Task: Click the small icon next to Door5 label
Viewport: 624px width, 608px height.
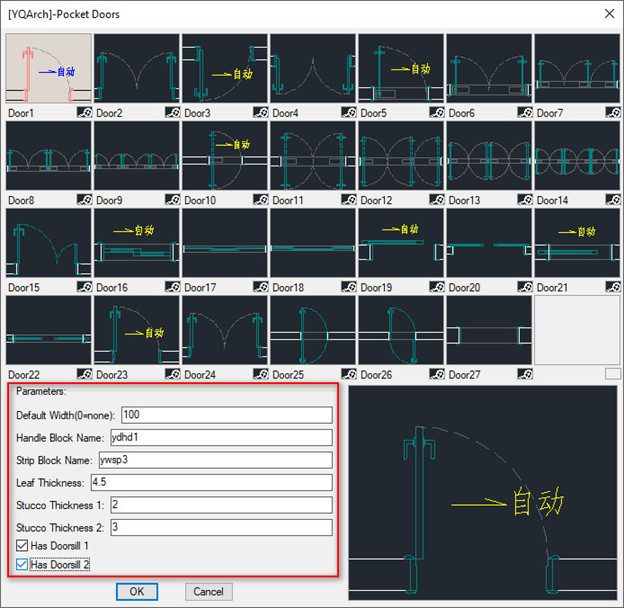Action: click(x=436, y=114)
